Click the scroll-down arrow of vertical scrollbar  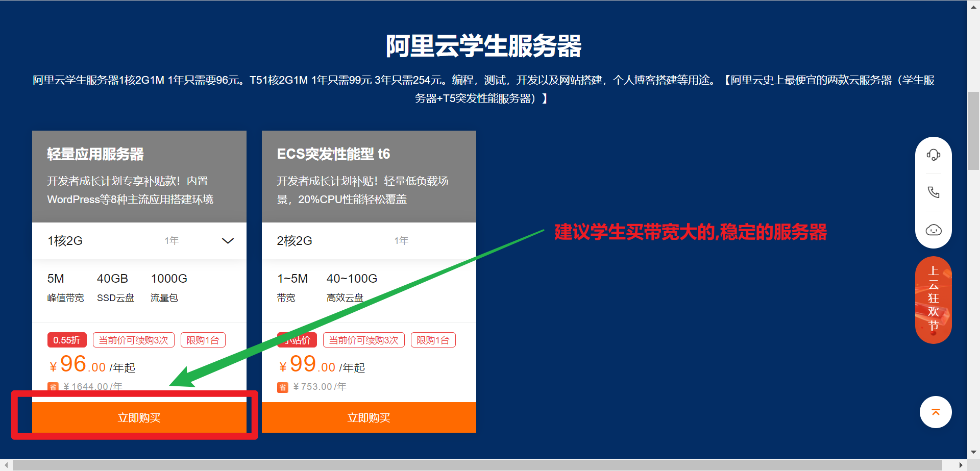pyautogui.click(x=974, y=452)
